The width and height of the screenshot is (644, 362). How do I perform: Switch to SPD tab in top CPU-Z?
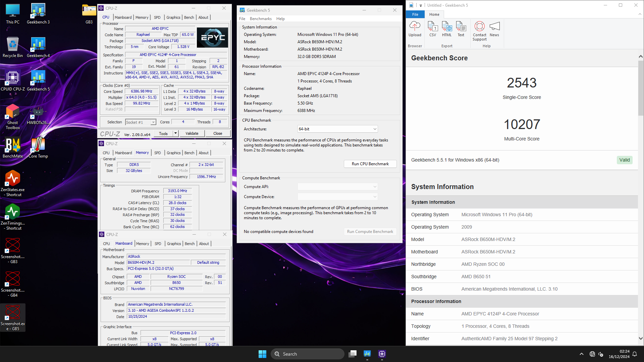click(157, 17)
